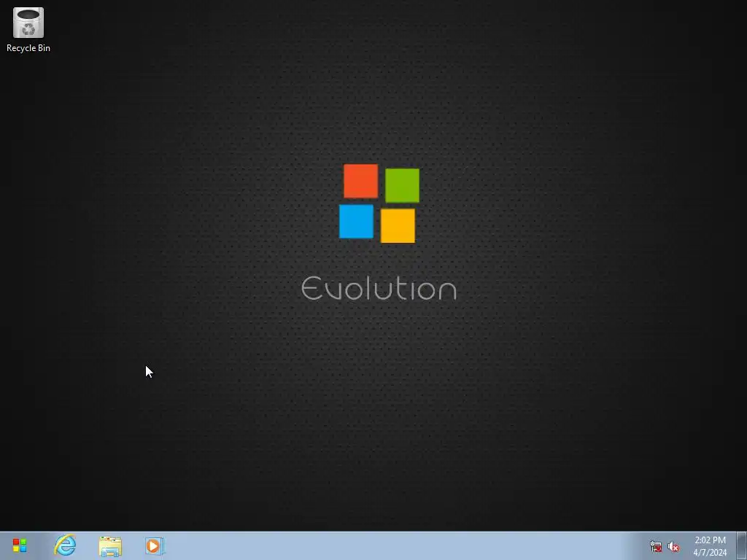Select the Recycle Bin desktop icon

click(x=28, y=29)
